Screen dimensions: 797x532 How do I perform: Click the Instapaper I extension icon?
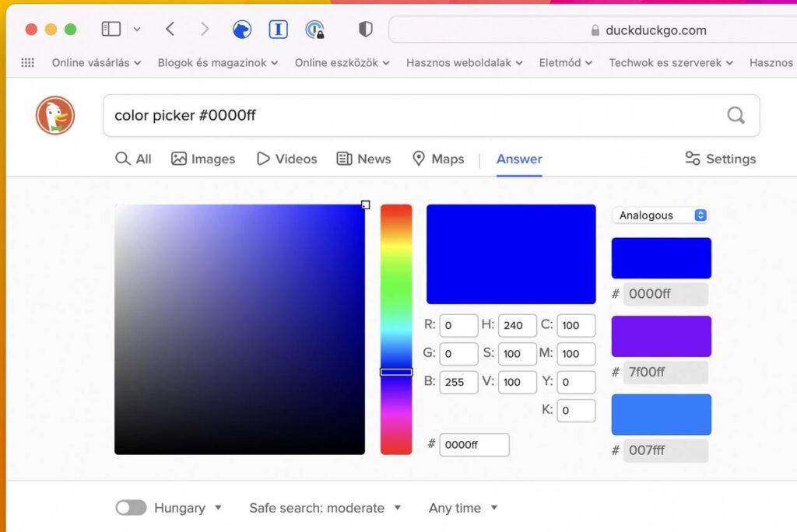[278, 30]
